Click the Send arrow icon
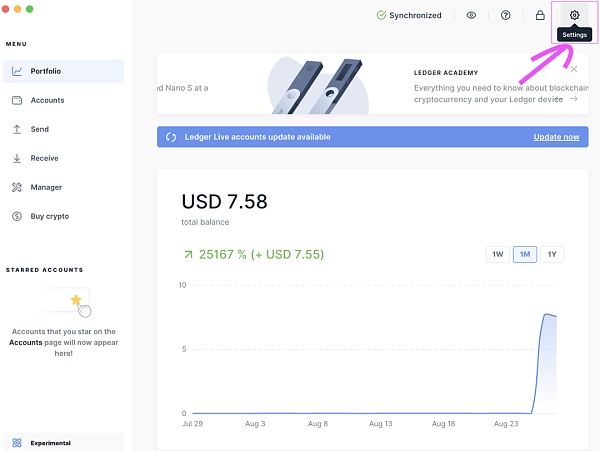Viewport: 600px width, 451px height. click(18, 129)
